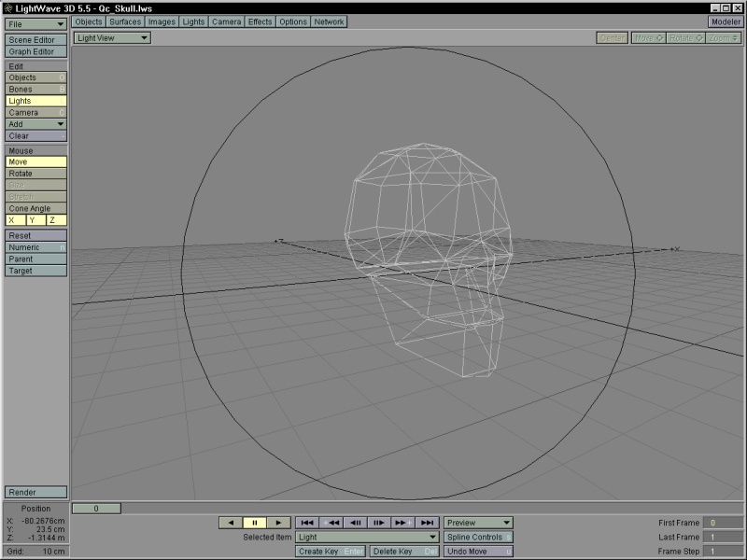Open the Preview dropdown menu

pyautogui.click(x=478, y=523)
